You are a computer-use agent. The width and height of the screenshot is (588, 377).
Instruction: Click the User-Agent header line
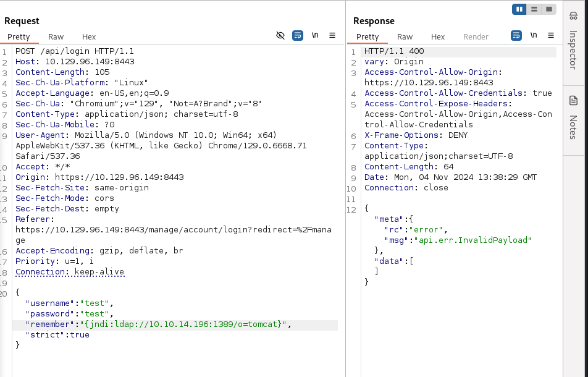[x=161, y=146]
